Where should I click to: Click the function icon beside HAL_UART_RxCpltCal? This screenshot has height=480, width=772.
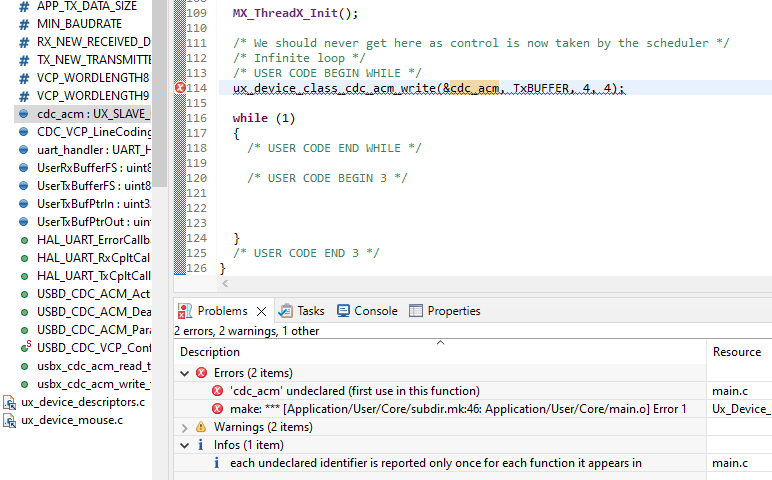pos(24,258)
